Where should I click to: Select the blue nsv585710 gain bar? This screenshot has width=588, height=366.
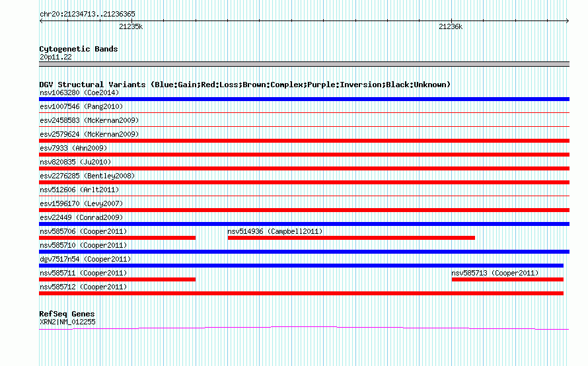point(304,252)
